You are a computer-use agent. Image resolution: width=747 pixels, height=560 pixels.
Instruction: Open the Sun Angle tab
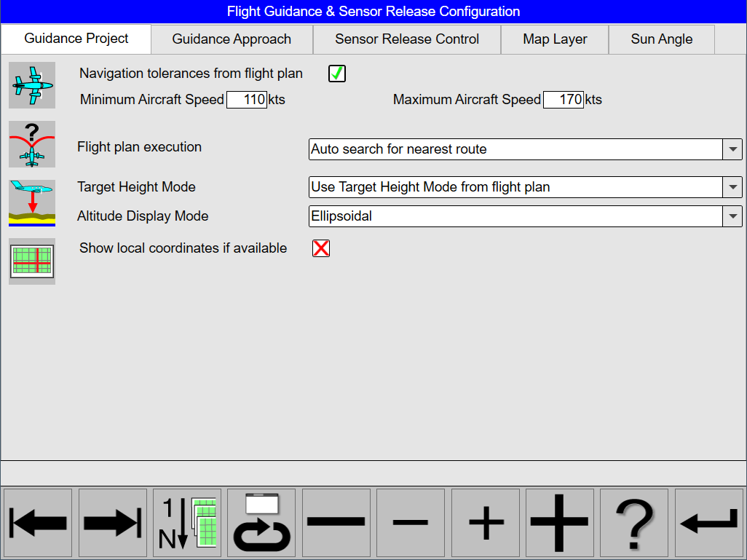[x=661, y=39]
